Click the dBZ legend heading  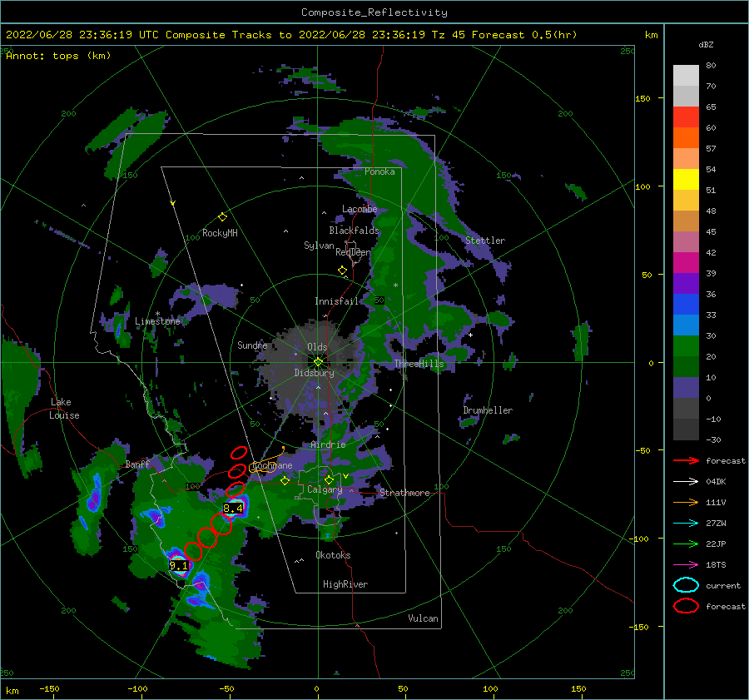pos(706,44)
